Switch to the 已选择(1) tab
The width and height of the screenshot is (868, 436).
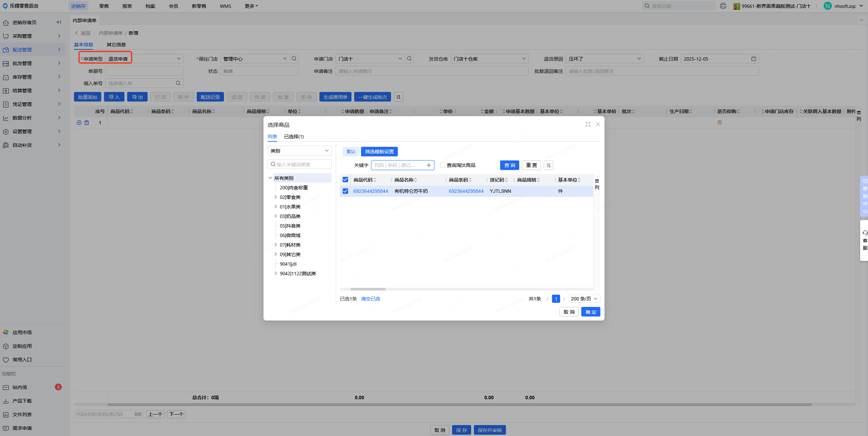294,137
